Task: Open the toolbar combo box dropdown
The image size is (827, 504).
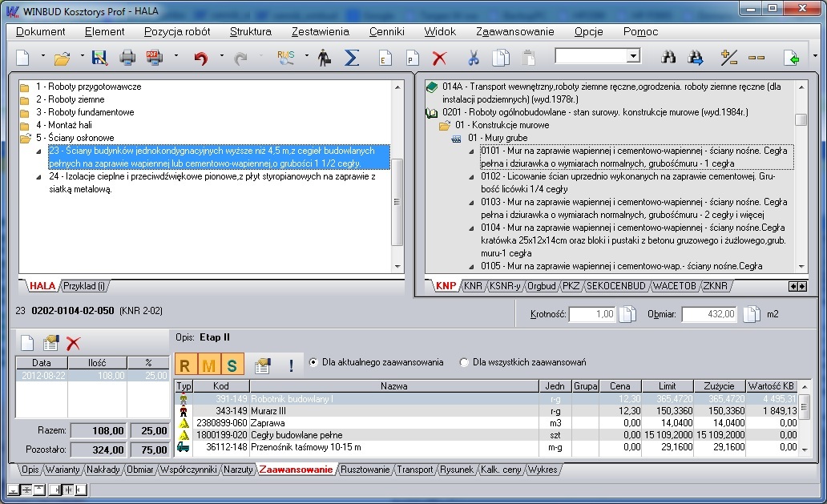Action: 633,55
